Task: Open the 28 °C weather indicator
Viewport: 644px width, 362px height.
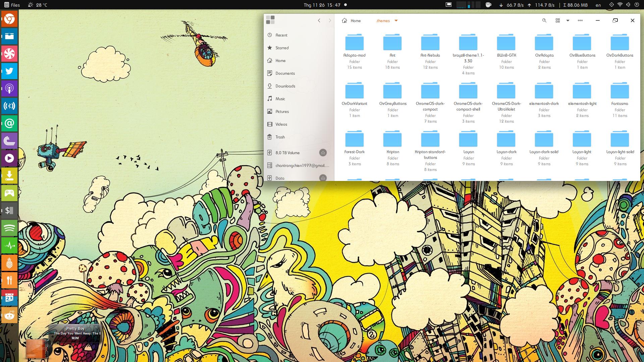Action: pos(37,5)
